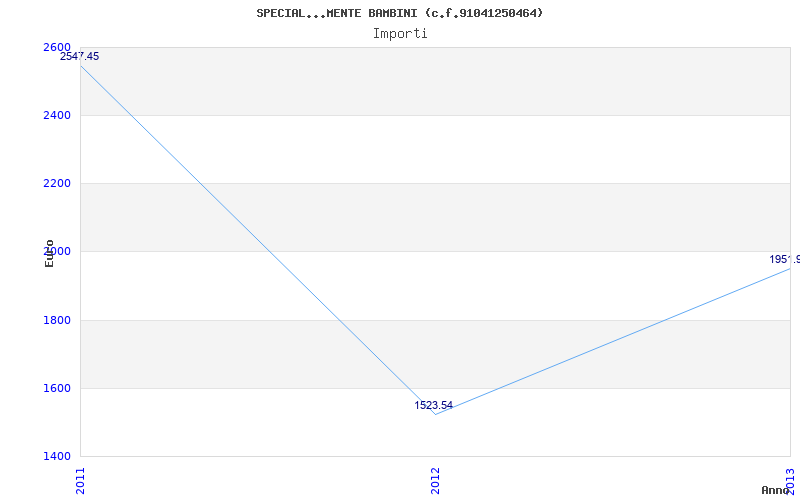This screenshot has height=500, width=800.
Task: Click the 2012 x-axis year label
Action: click(x=435, y=480)
